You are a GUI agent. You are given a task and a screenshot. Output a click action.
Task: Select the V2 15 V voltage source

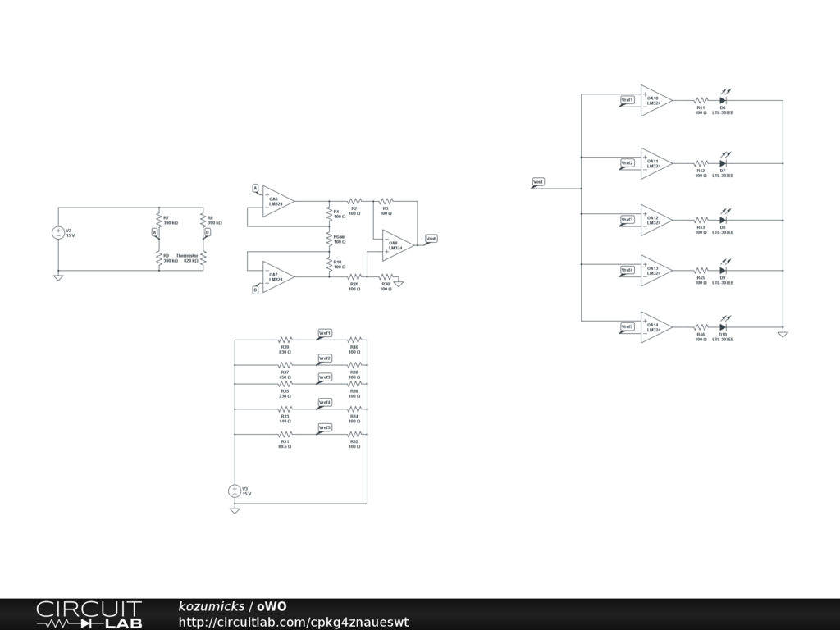click(58, 233)
